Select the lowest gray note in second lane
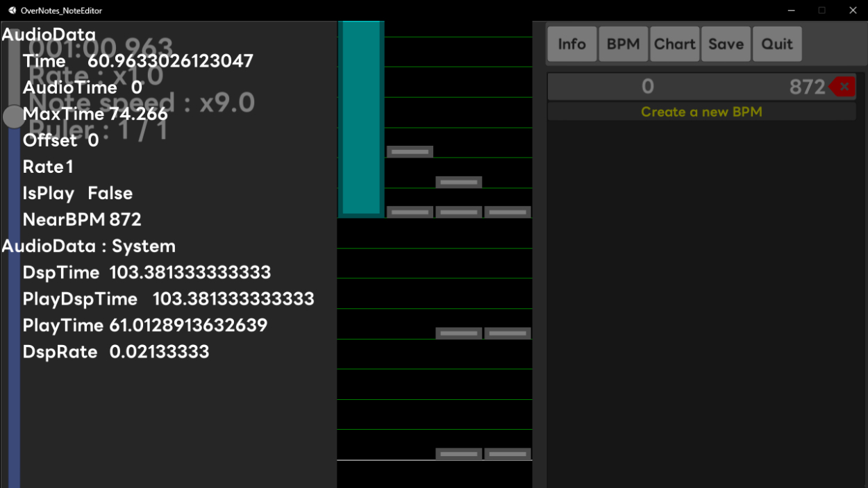 pyautogui.click(x=410, y=212)
